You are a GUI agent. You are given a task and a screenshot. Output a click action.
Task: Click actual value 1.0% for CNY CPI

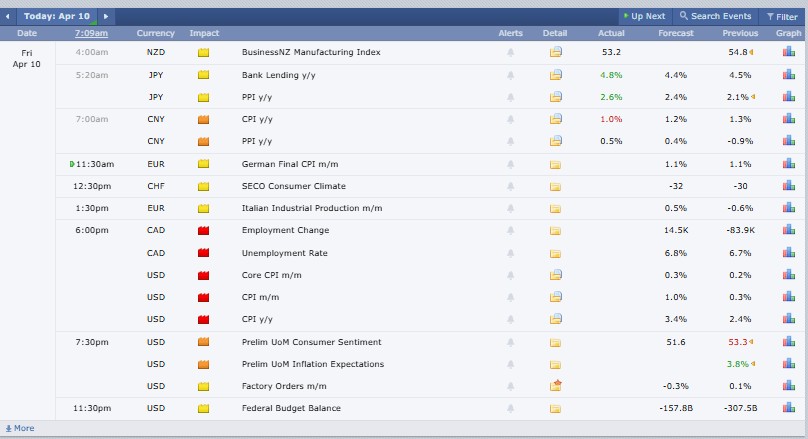[611, 119]
